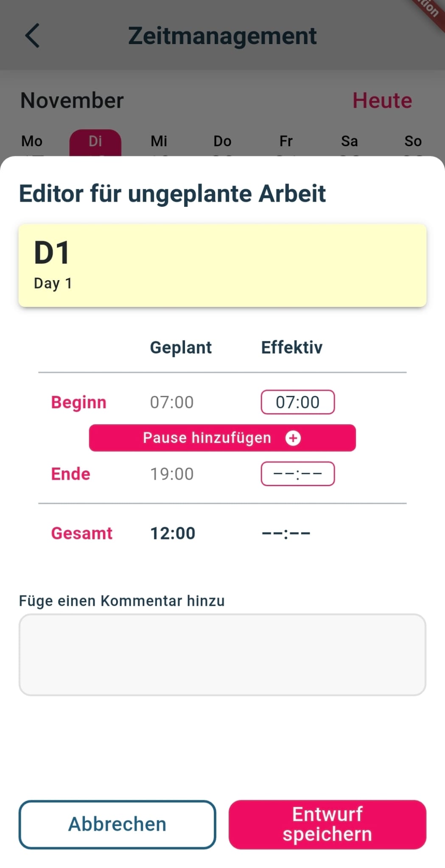
Task: Click the planned Ende time 19:00
Action: (172, 474)
